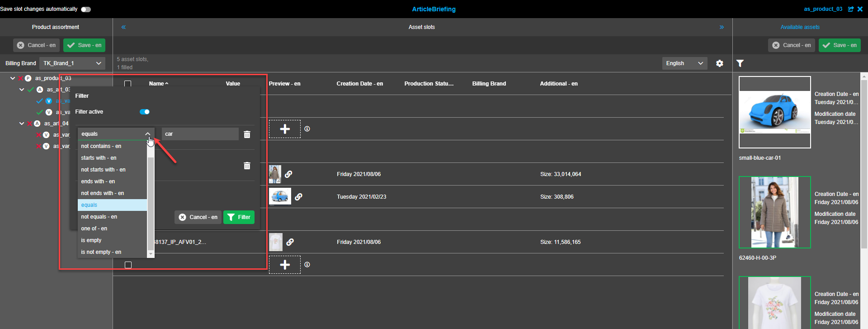
Task: Tick the header select-all checkbox
Action: [x=128, y=84]
